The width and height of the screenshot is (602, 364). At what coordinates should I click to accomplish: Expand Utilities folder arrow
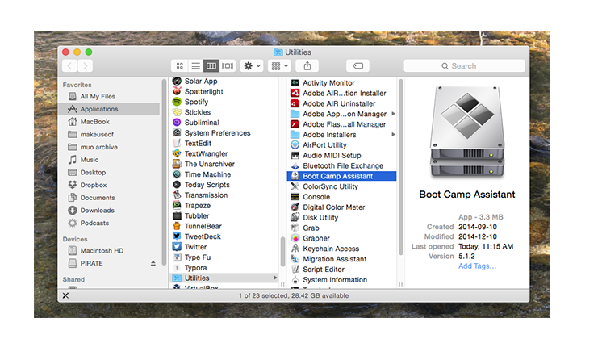tap(275, 278)
